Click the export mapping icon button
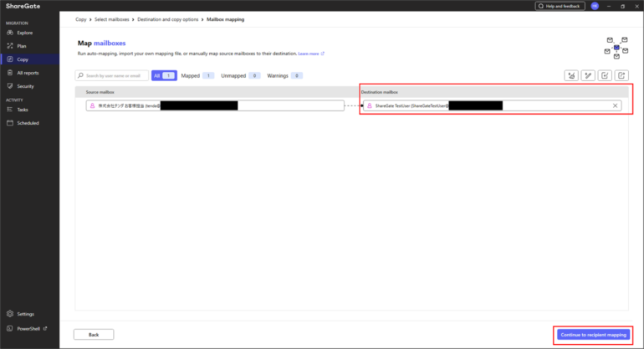644x349 pixels. click(621, 75)
